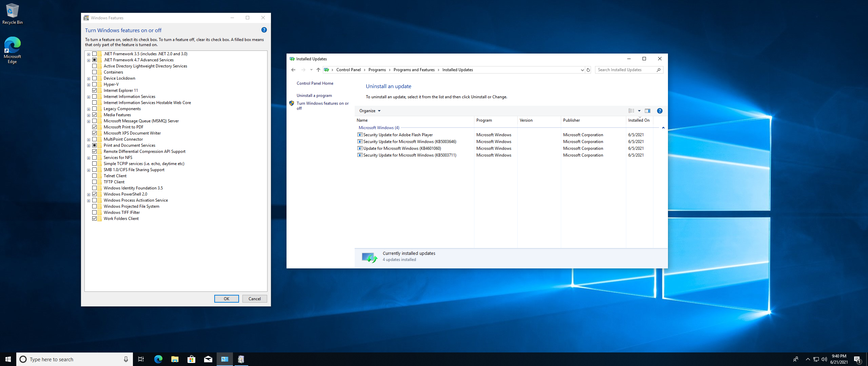Open Microsoft Store from taskbar
The width and height of the screenshot is (868, 366).
point(191,359)
